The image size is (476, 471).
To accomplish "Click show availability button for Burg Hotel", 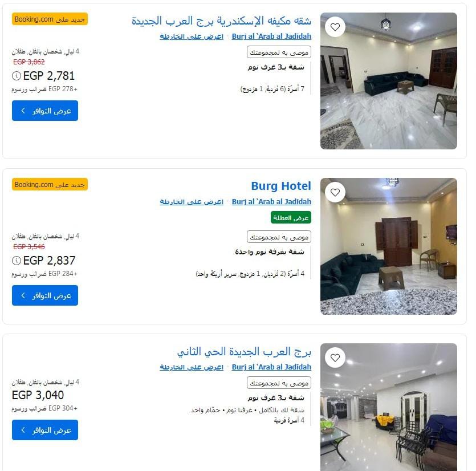I will point(45,295).
